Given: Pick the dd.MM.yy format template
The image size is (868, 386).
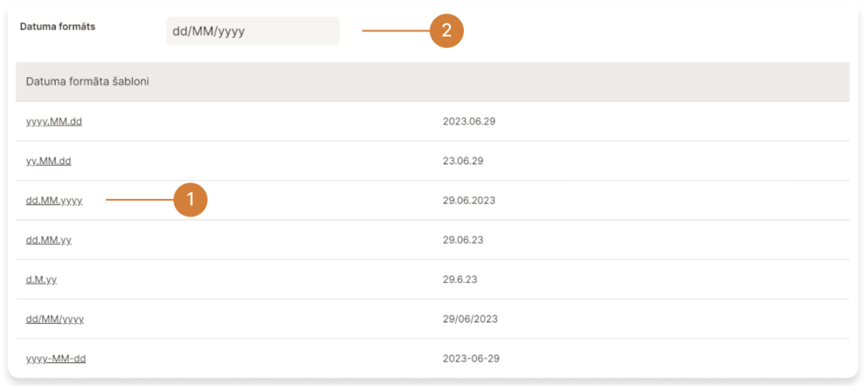Looking at the screenshot, I should click(49, 240).
